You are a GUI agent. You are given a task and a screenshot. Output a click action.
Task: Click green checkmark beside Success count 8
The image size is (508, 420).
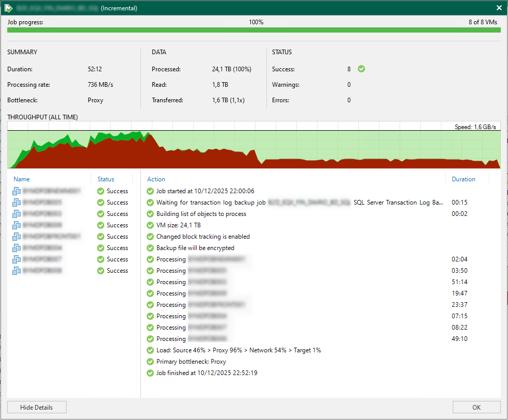click(x=361, y=69)
